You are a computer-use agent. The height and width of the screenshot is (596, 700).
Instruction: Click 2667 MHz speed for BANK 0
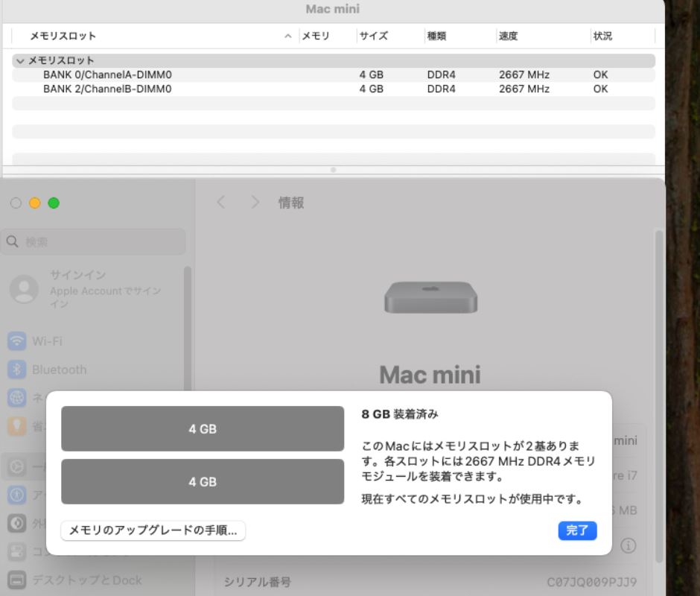click(x=524, y=74)
